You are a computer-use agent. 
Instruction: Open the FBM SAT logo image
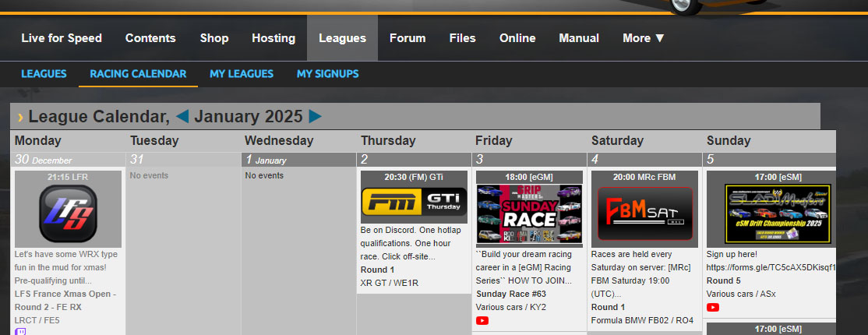pyautogui.click(x=645, y=213)
